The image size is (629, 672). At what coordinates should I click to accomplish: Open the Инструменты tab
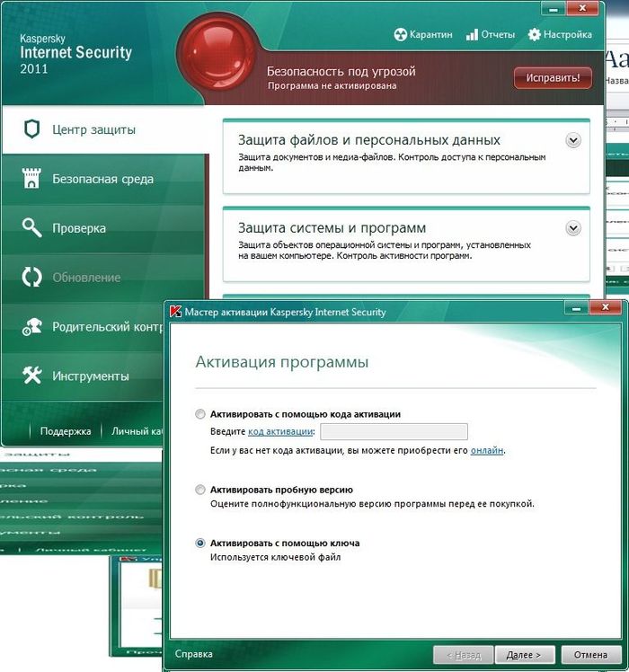tap(84, 376)
